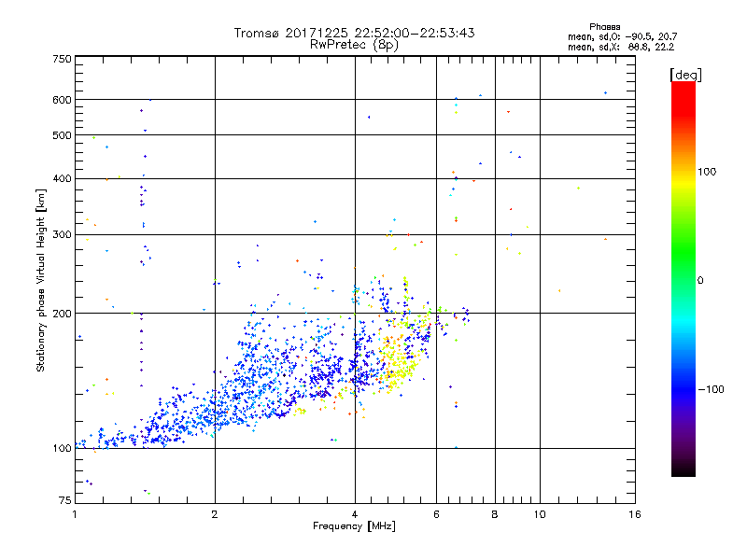Click the '75' y-axis tick label

tap(65, 500)
